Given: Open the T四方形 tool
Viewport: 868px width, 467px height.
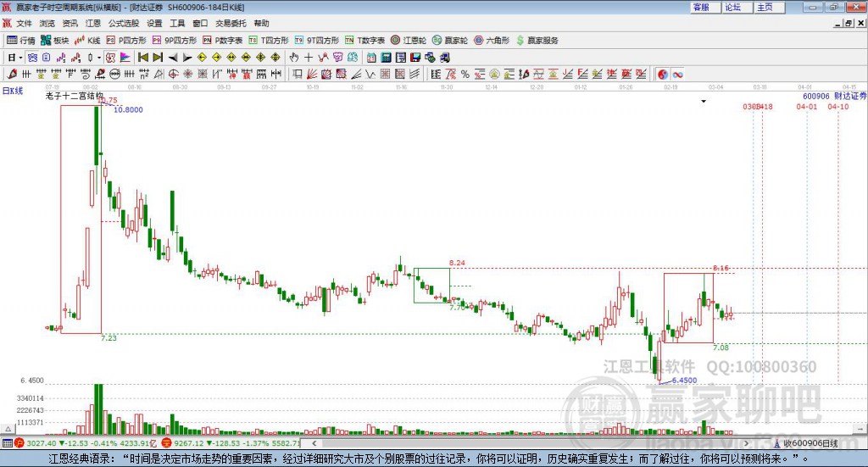Looking at the screenshot, I should [x=269, y=41].
